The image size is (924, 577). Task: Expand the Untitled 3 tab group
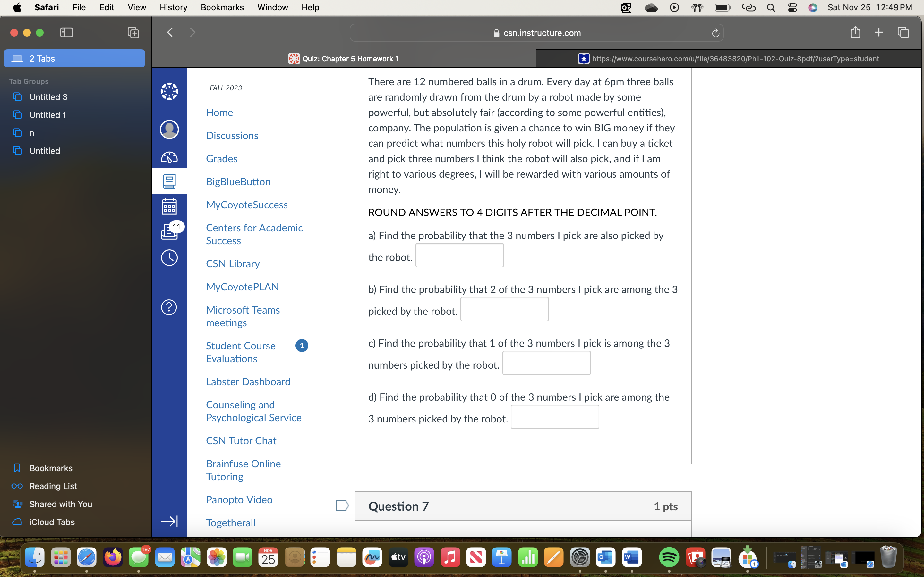coord(48,96)
